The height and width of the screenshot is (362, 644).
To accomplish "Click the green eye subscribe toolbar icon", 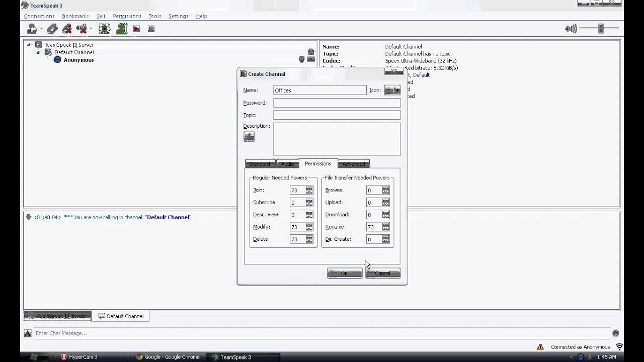I will point(105,29).
